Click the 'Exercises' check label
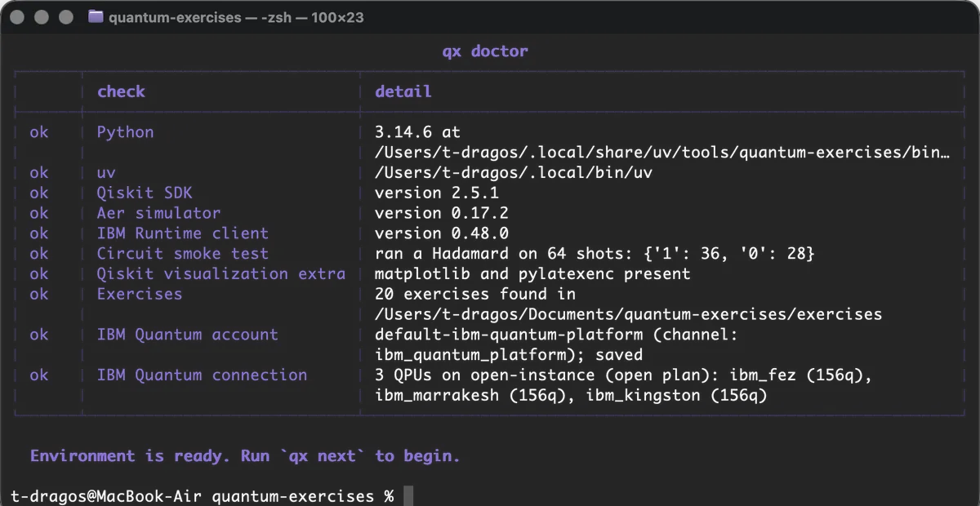 (140, 294)
